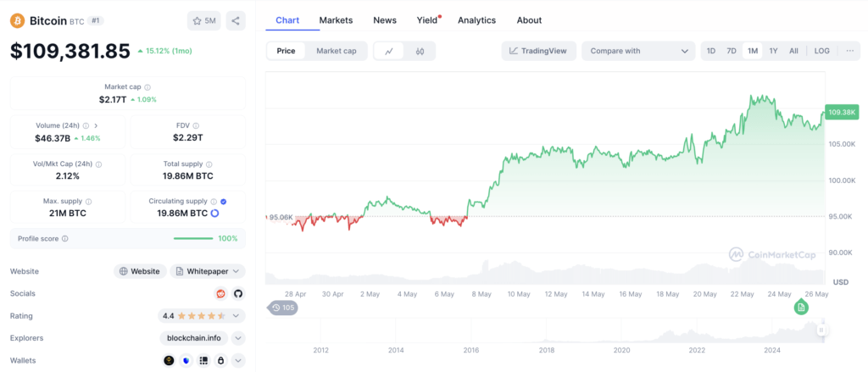
Task: Switch to the Yield tab
Action: click(427, 20)
